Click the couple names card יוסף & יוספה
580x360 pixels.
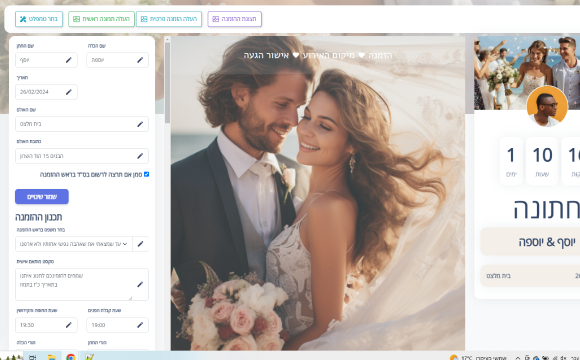tap(530, 242)
